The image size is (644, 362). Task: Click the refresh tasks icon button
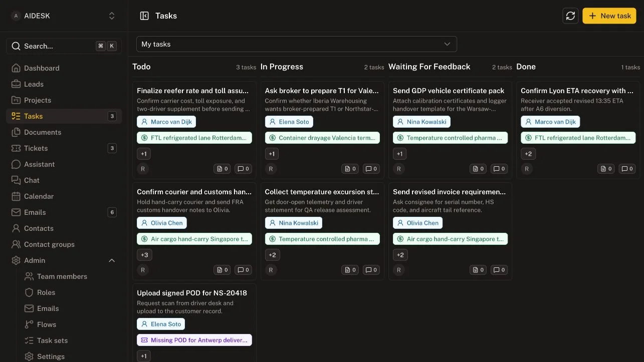click(570, 16)
